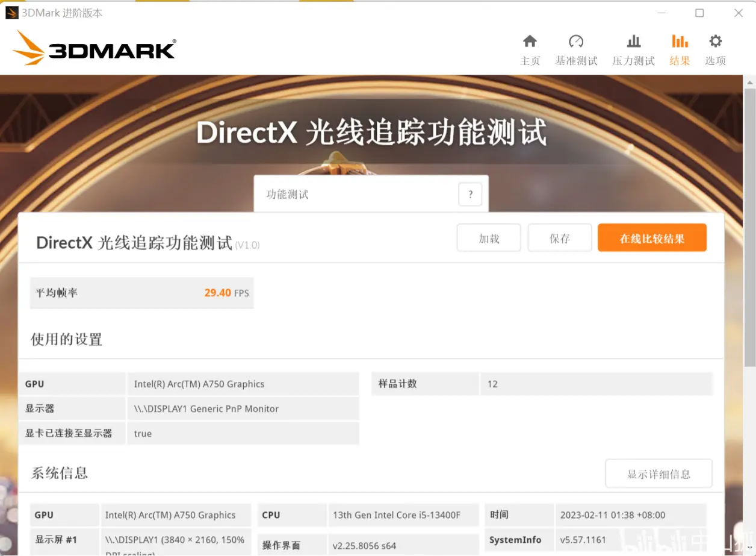Click the 3DMark title bar app icon
Image resolution: width=756 pixels, height=556 pixels.
(x=11, y=13)
